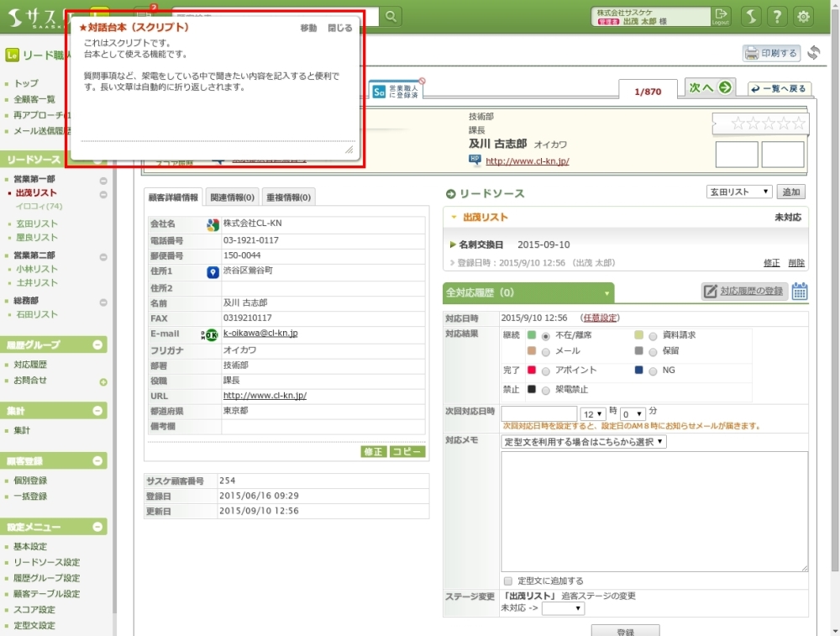Click the refresh arrows icon beside print
The image size is (840, 636).
[813, 53]
